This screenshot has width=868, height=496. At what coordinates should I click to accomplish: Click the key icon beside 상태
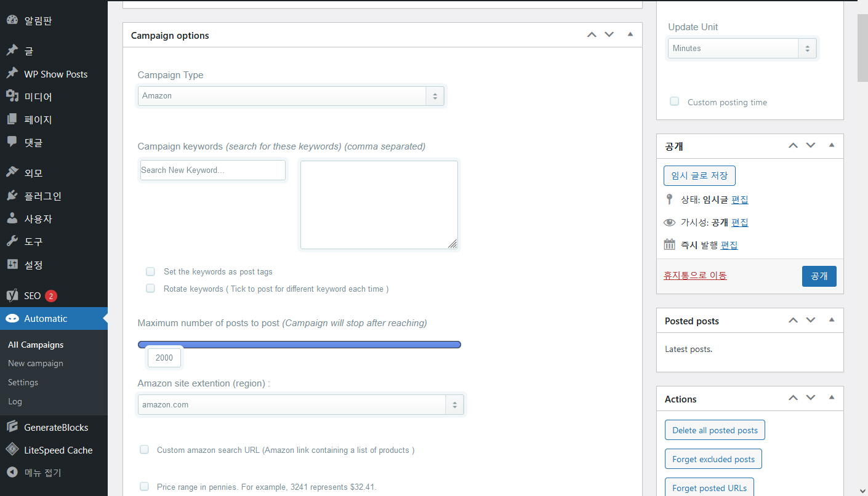pos(670,199)
